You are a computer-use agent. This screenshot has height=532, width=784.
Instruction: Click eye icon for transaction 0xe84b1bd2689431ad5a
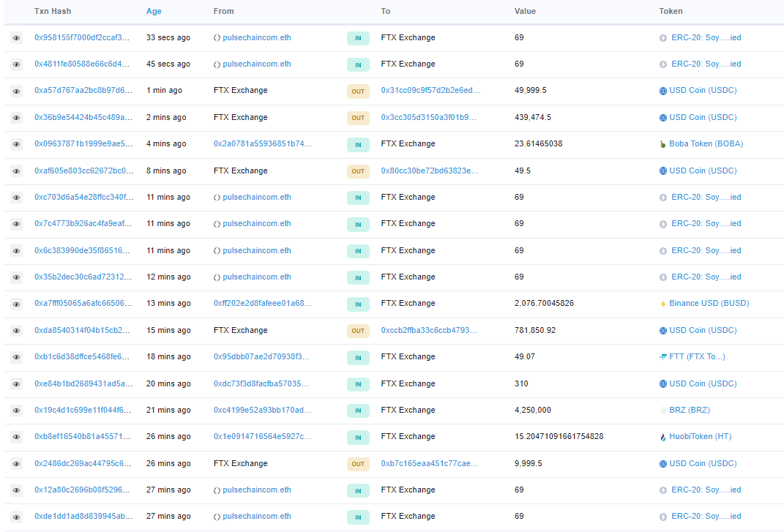17,384
